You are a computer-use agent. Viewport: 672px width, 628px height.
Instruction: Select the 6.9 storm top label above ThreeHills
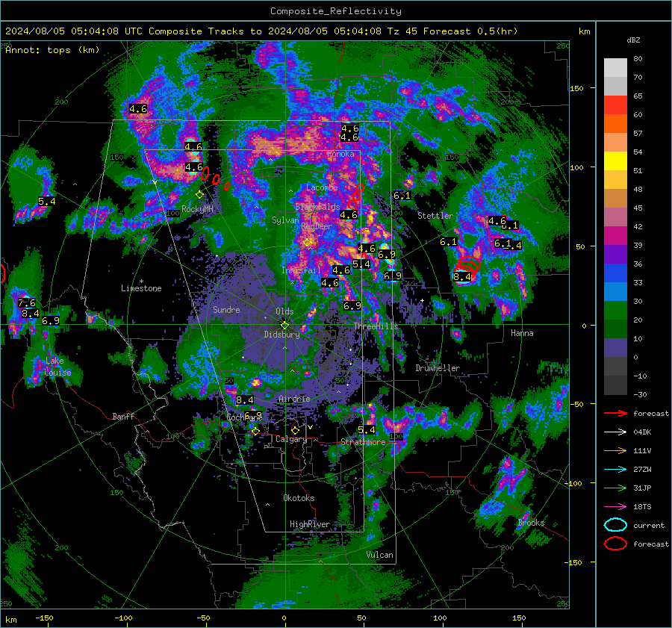point(352,305)
